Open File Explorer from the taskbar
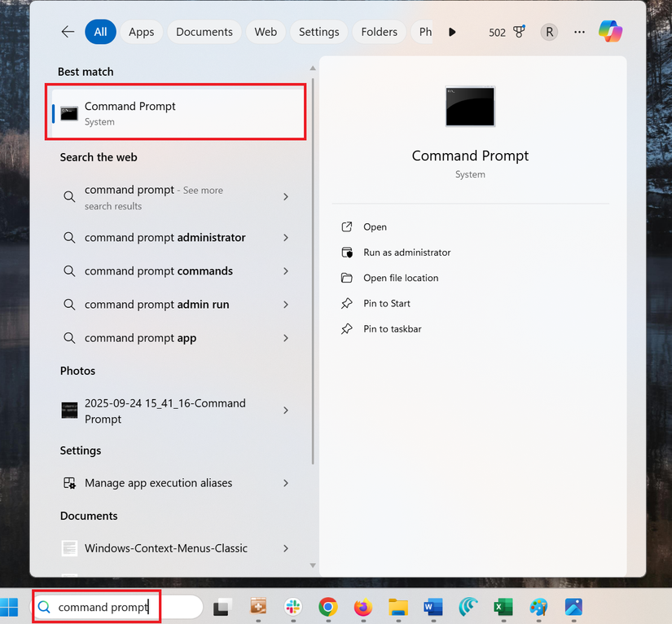The image size is (672, 624). pyautogui.click(x=398, y=607)
